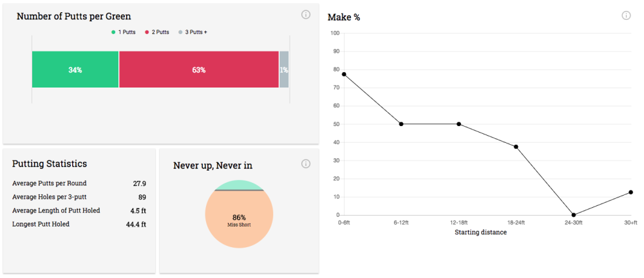This screenshot has width=644, height=278.
Task: Open info icon for Number of Putts per Green
Action: [306, 15]
